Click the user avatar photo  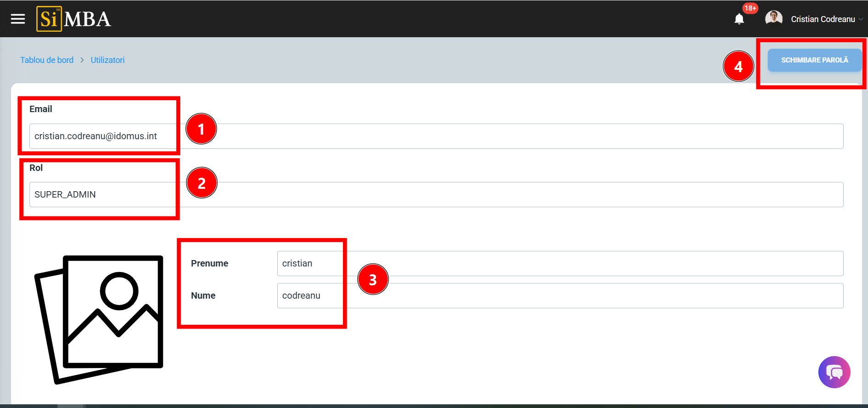(x=774, y=19)
